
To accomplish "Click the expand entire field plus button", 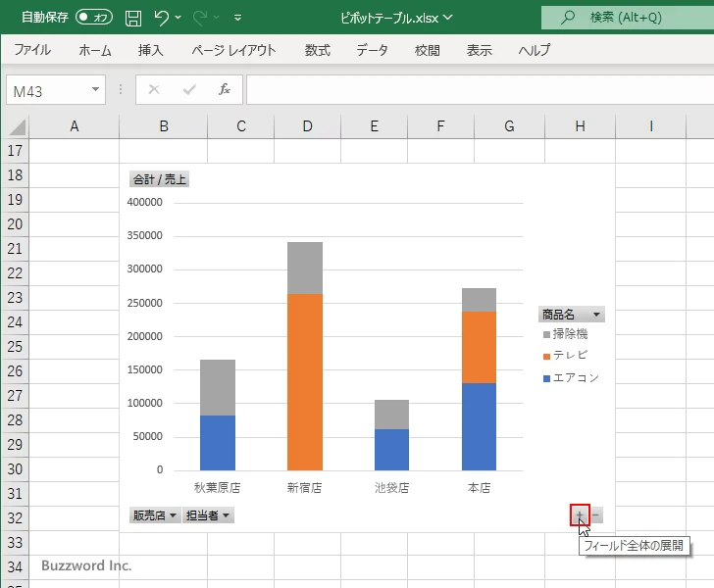I will point(580,515).
